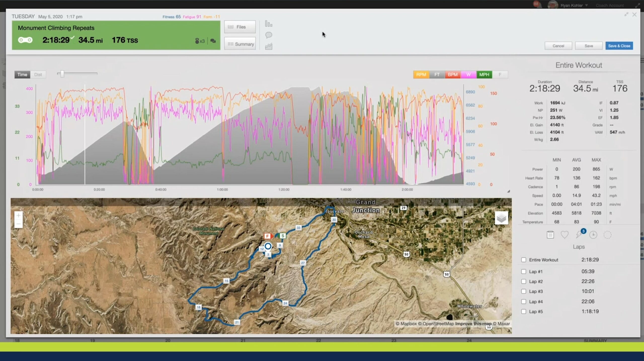Check the Entire Workout checkbox
This screenshot has height=361, width=644.
click(524, 260)
